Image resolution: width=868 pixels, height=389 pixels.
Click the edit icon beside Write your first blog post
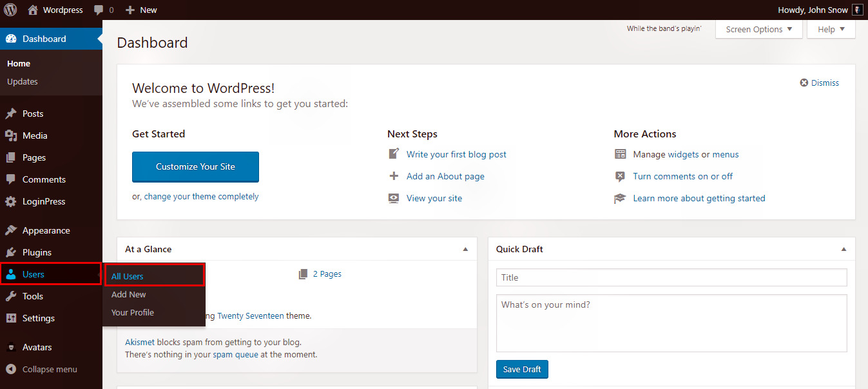click(x=394, y=154)
